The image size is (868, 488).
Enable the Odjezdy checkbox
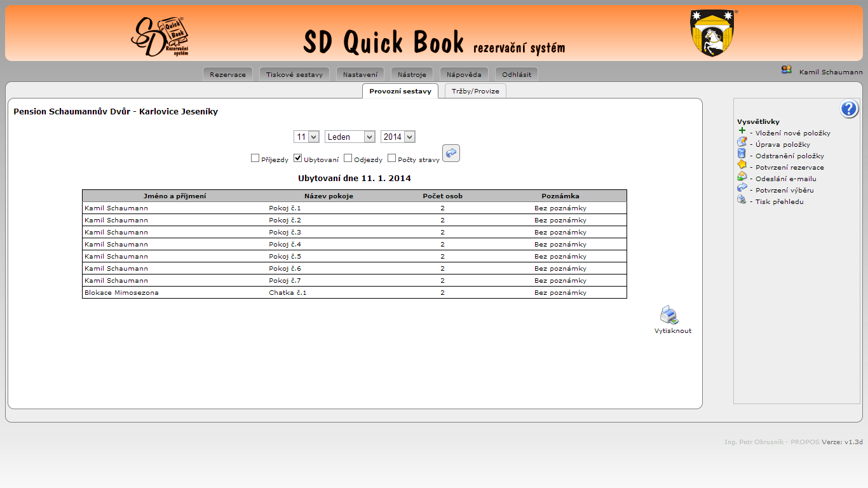click(348, 158)
